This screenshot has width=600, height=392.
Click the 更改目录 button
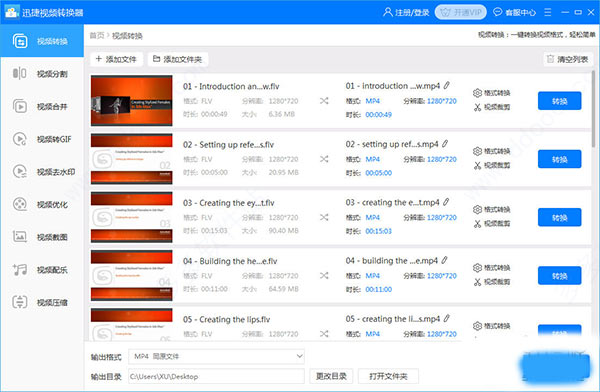pos(331,376)
